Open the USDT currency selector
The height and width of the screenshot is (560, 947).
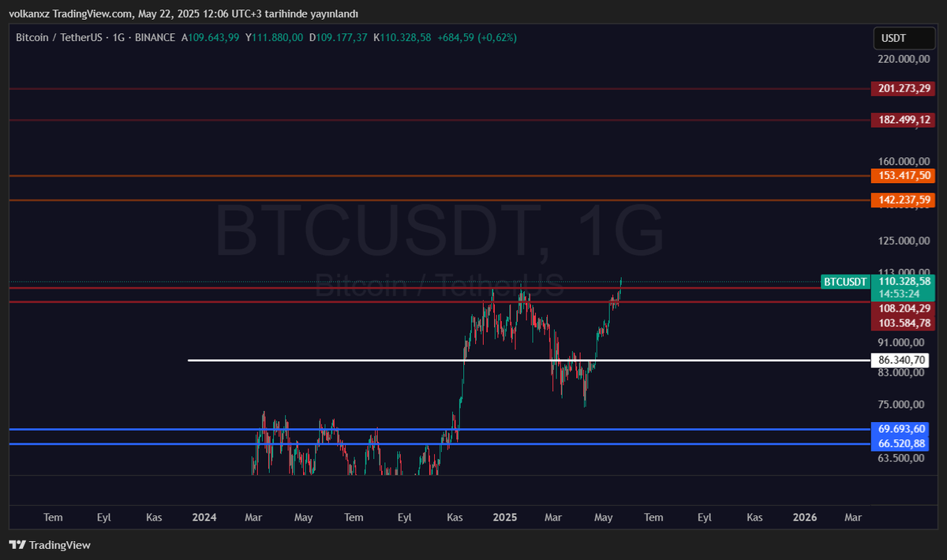[x=904, y=37]
